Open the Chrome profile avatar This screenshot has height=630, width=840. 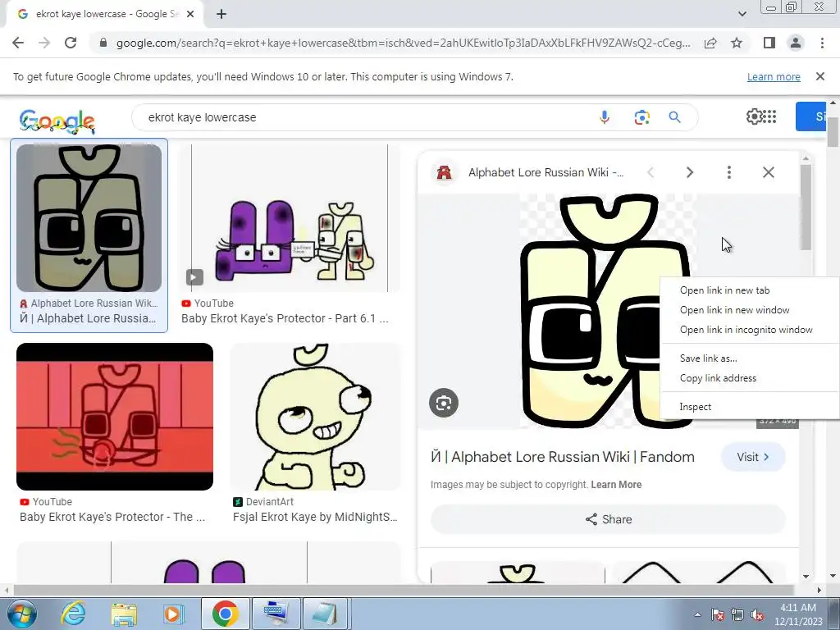[x=796, y=43]
